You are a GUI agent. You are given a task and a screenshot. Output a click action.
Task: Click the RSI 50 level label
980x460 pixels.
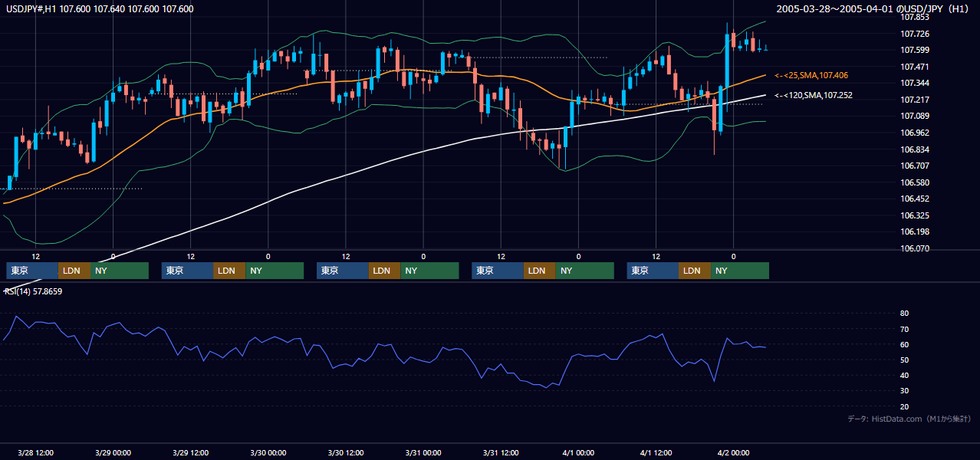(x=904, y=360)
